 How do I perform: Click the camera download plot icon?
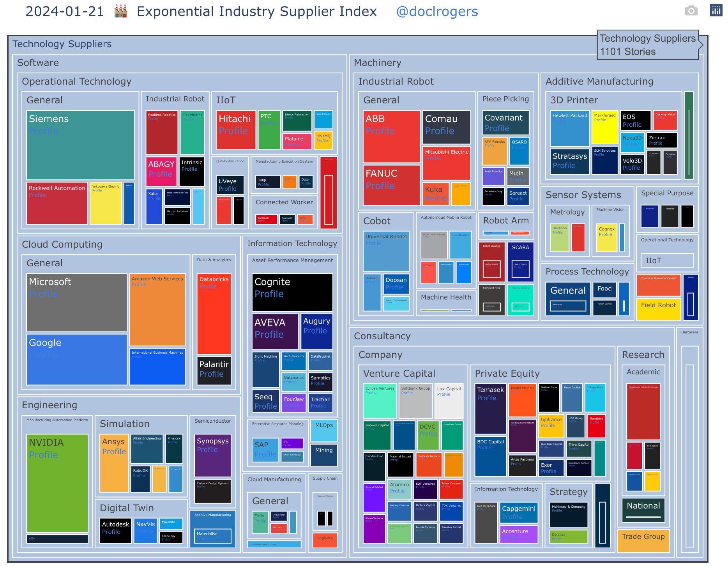click(691, 11)
